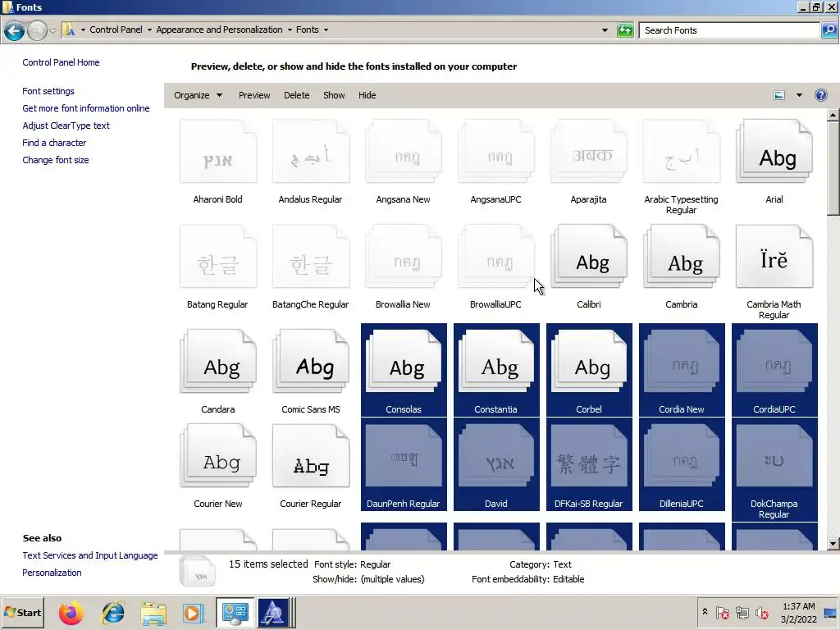
Task: Select the Constantia font icon
Action: point(496,362)
